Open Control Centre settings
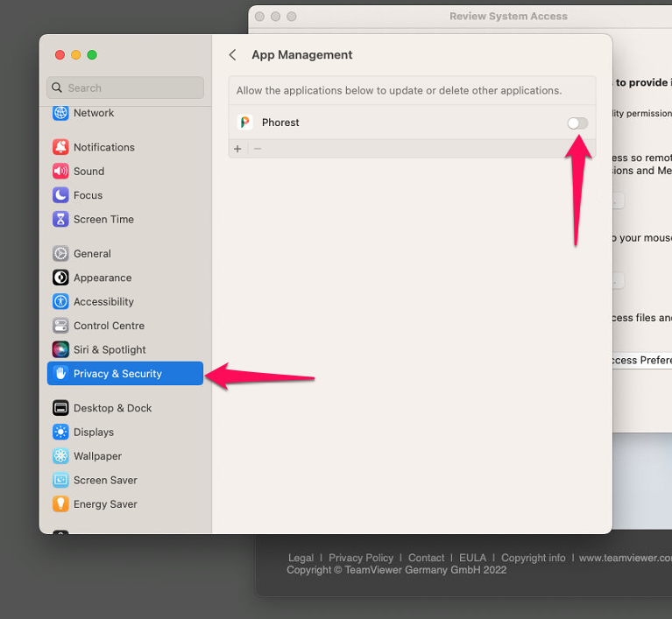 tap(109, 326)
